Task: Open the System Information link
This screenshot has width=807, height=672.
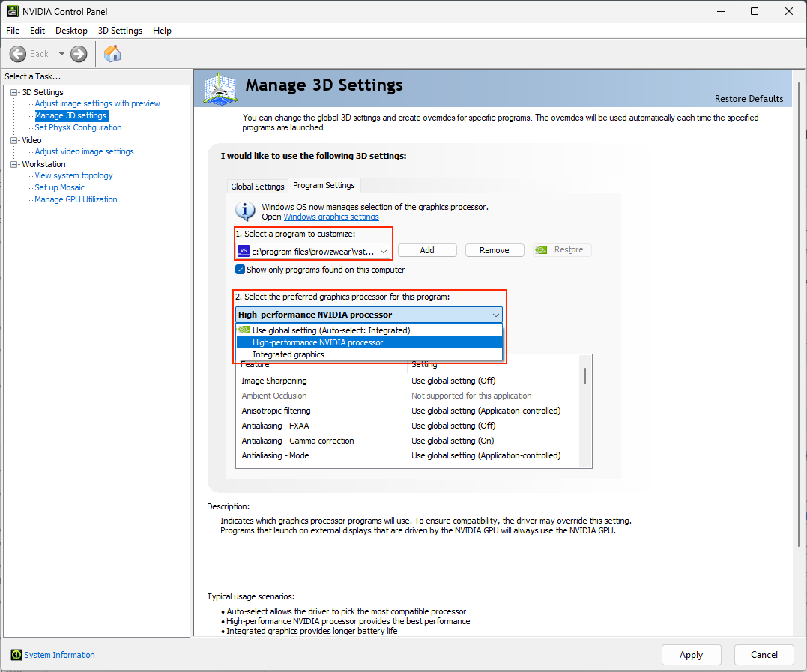Action: click(60, 655)
